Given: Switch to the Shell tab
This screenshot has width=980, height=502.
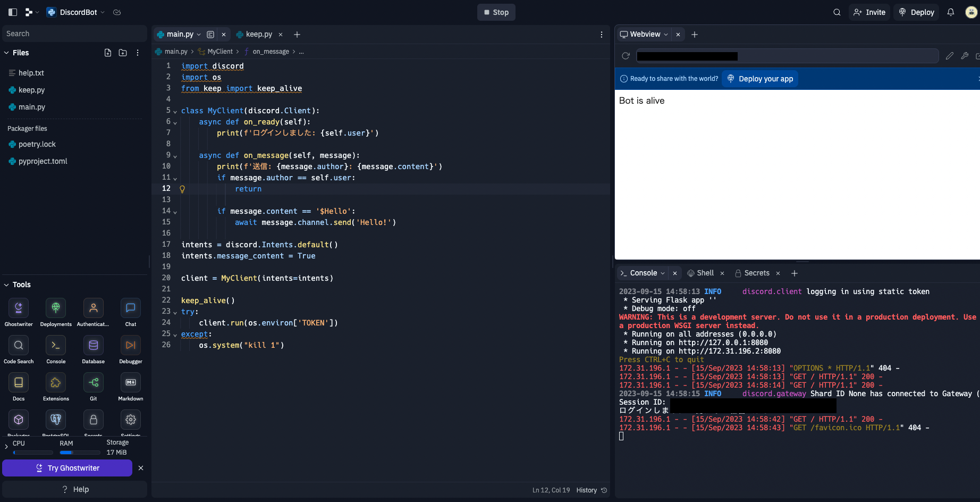Looking at the screenshot, I should [x=705, y=273].
